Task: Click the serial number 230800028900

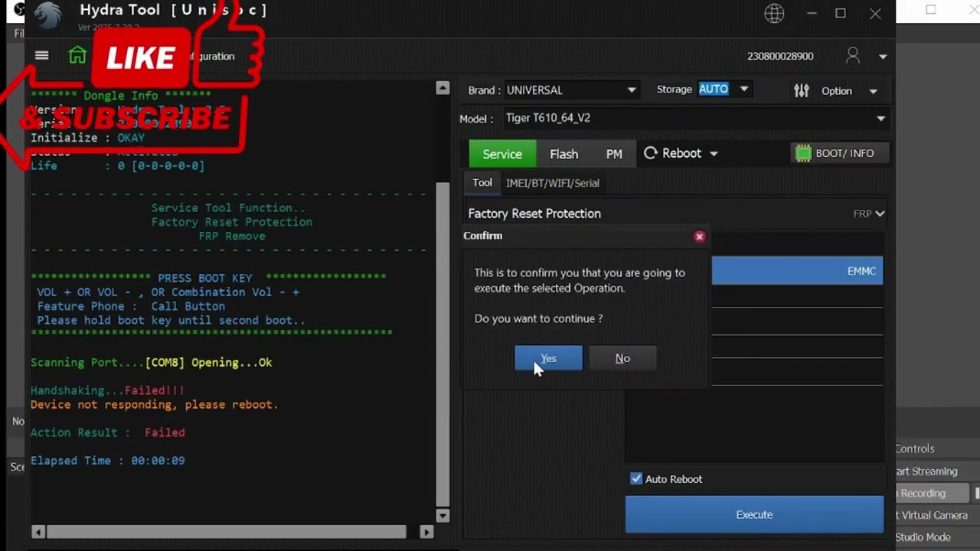Action: [780, 56]
